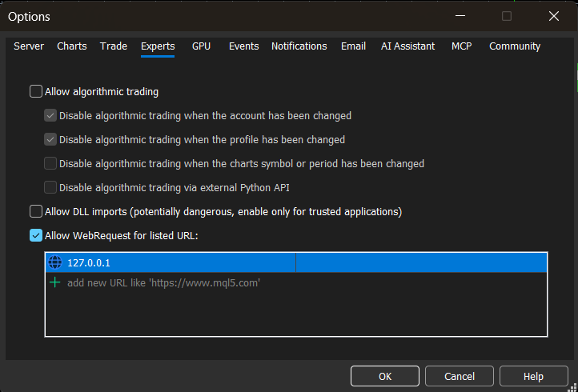
Task: Open the AI Assistant tab
Action: [407, 46]
